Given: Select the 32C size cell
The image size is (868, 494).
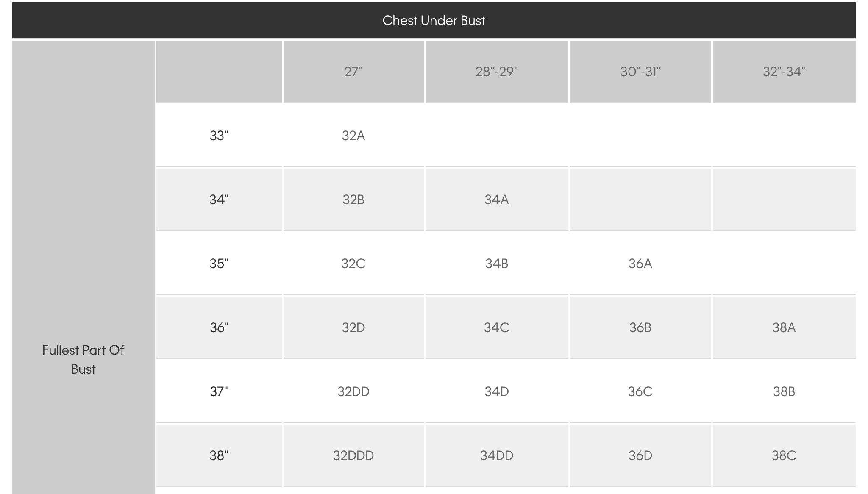Looking at the screenshot, I should point(353,264).
